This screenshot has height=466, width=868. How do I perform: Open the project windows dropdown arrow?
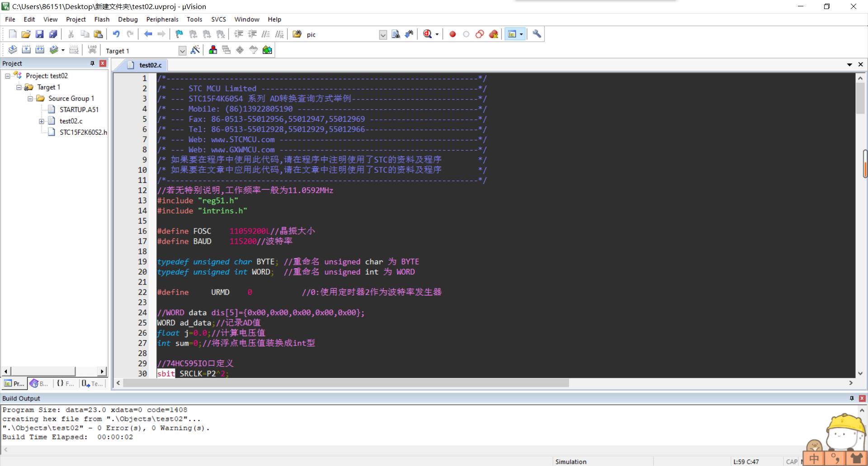point(522,34)
